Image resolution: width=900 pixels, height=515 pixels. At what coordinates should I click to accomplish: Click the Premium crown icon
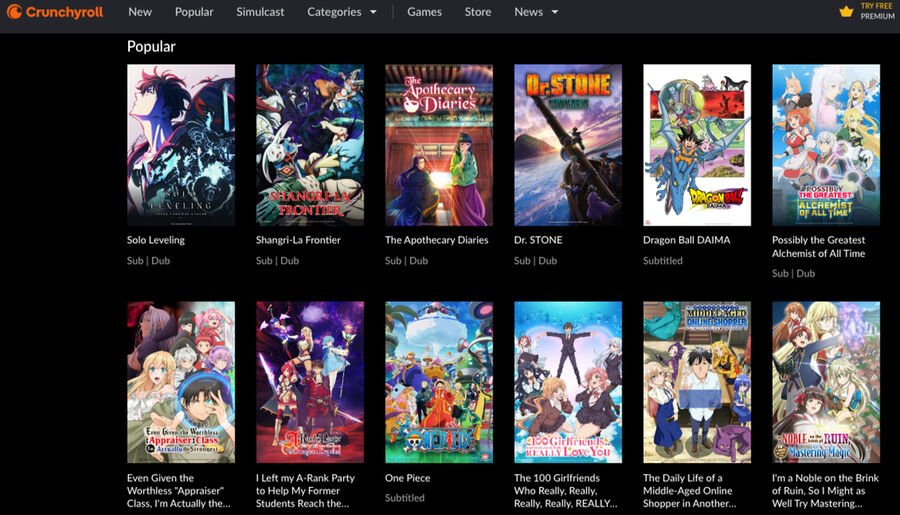(846, 12)
